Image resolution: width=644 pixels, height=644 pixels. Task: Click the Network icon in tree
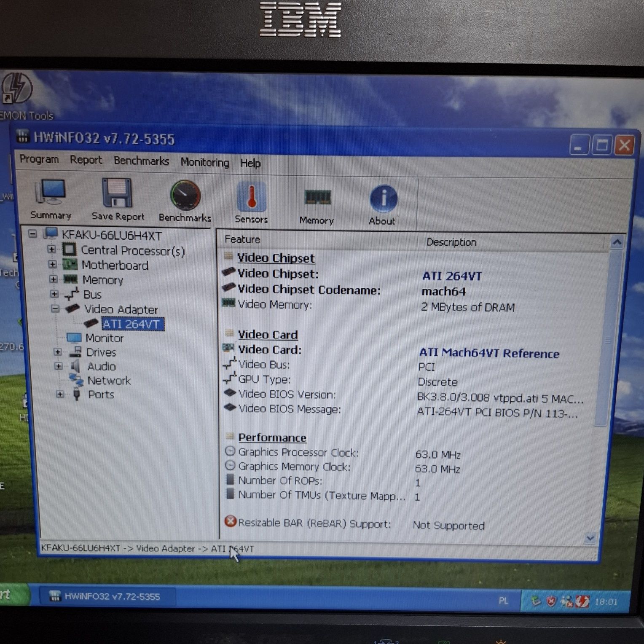[x=76, y=379]
